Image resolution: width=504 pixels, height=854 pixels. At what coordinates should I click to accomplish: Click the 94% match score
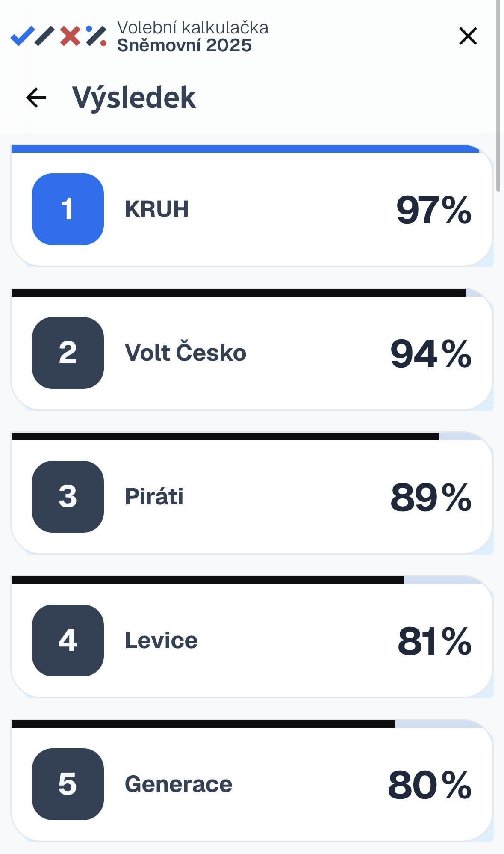pos(431,353)
